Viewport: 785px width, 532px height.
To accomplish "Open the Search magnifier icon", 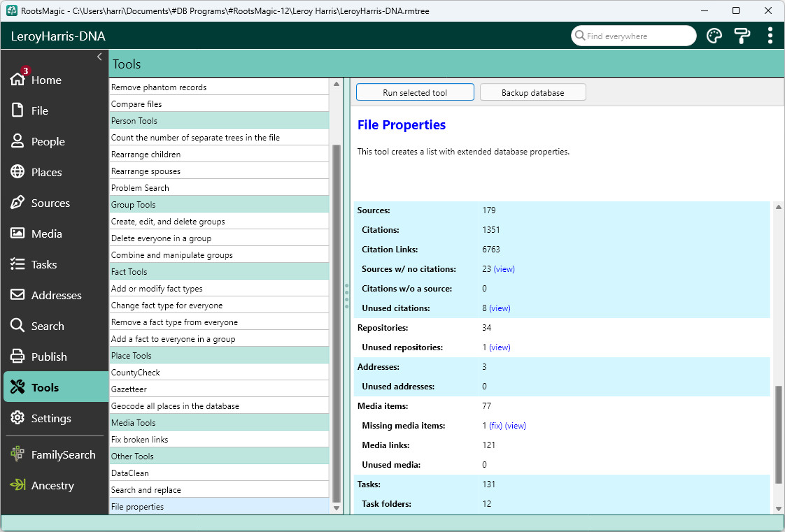I will click(x=17, y=326).
